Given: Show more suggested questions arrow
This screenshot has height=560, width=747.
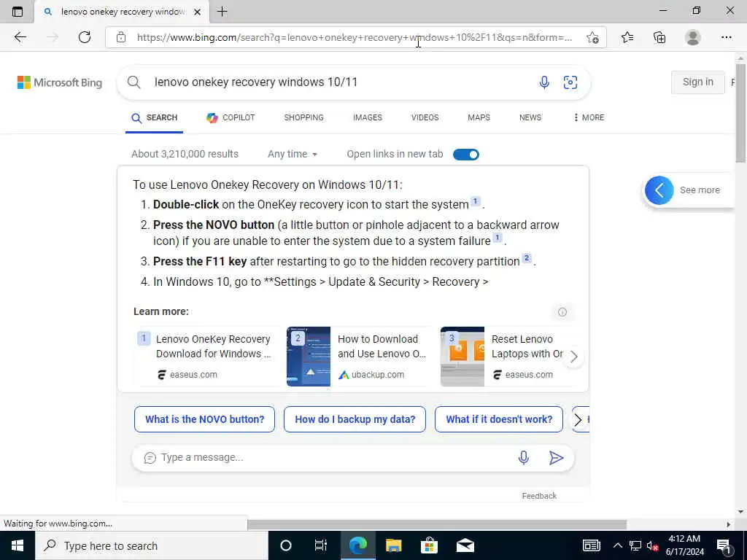Looking at the screenshot, I should click(578, 419).
